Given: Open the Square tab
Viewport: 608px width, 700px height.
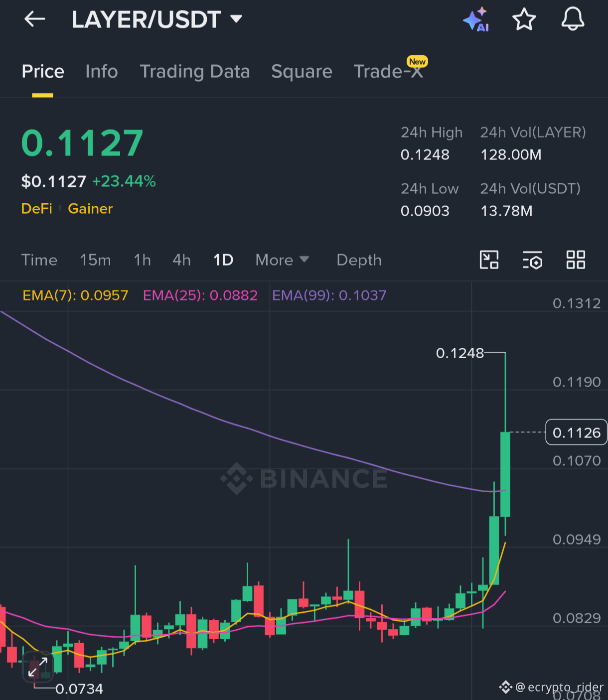Looking at the screenshot, I should (x=302, y=72).
